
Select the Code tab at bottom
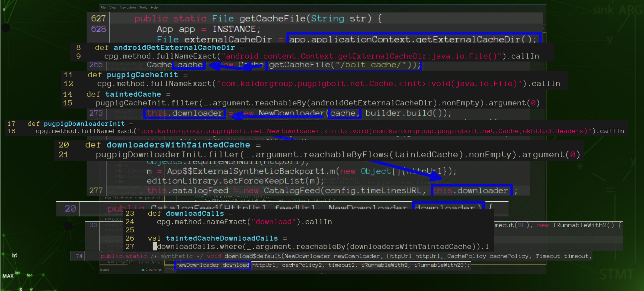[170, 269]
